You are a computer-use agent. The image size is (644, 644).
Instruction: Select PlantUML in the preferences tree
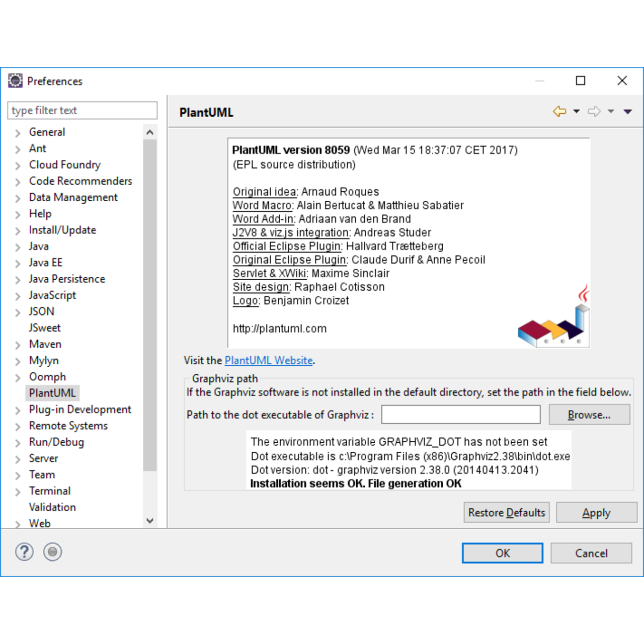tap(52, 393)
